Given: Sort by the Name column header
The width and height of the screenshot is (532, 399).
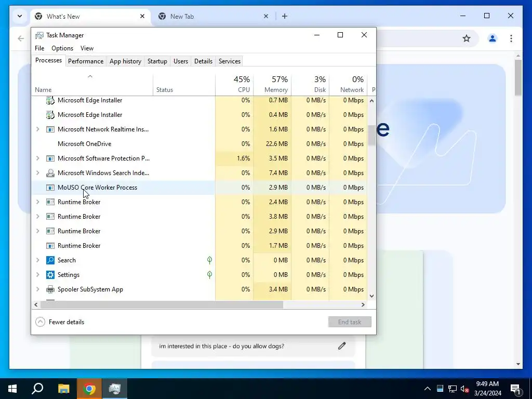Looking at the screenshot, I should point(92,84).
